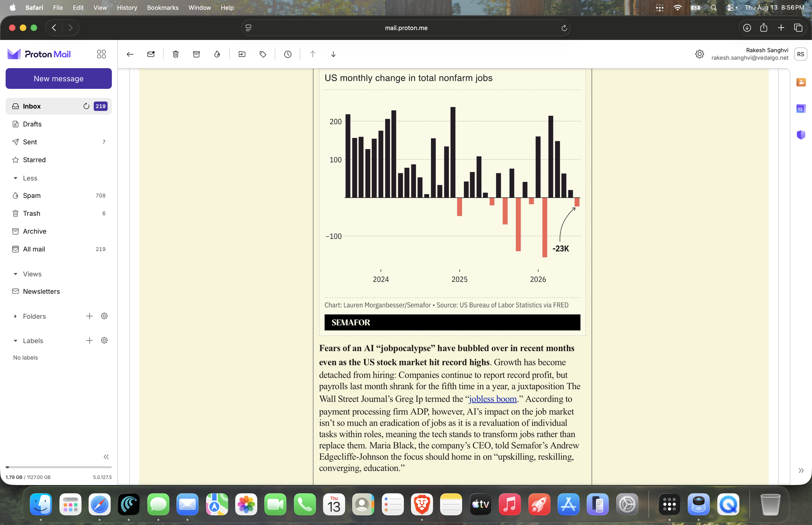Open Finder from the Dock

click(x=41, y=504)
